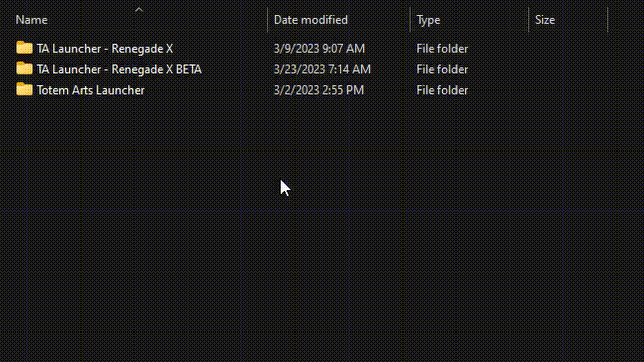
Task: Click the File folder type of Renegade X BETA
Action: [442, 69]
